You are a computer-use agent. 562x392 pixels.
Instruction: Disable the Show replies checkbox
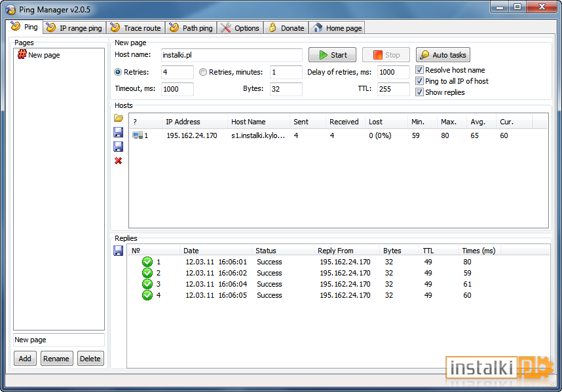[419, 92]
